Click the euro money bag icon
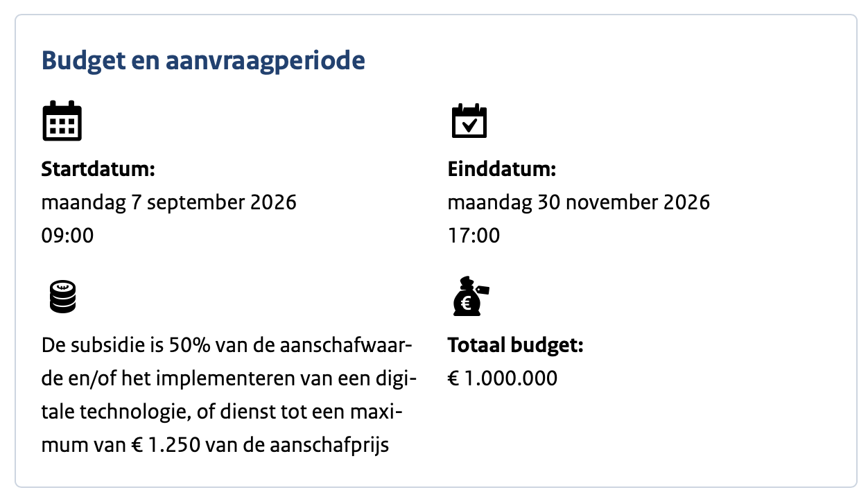Image resolution: width=868 pixels, height=499 pixels. pyautogui.click(x=470, y=297)
